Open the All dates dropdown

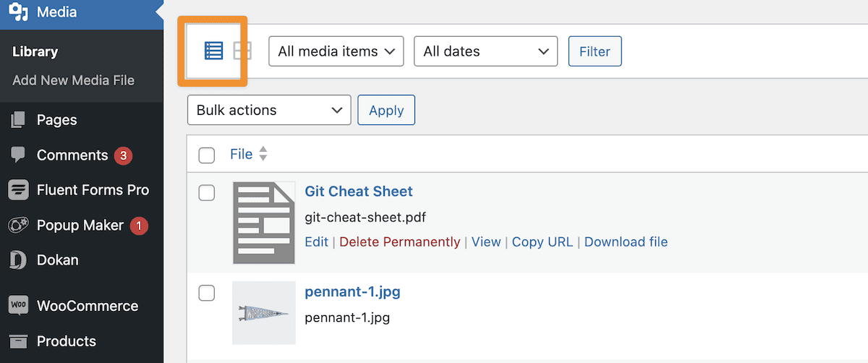coord(485,51)
